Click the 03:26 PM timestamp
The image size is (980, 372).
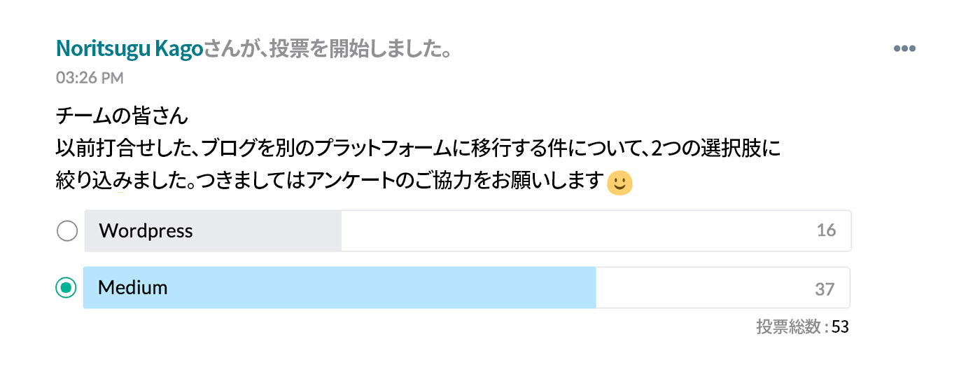pyautogui.click(x=90, y=78)
